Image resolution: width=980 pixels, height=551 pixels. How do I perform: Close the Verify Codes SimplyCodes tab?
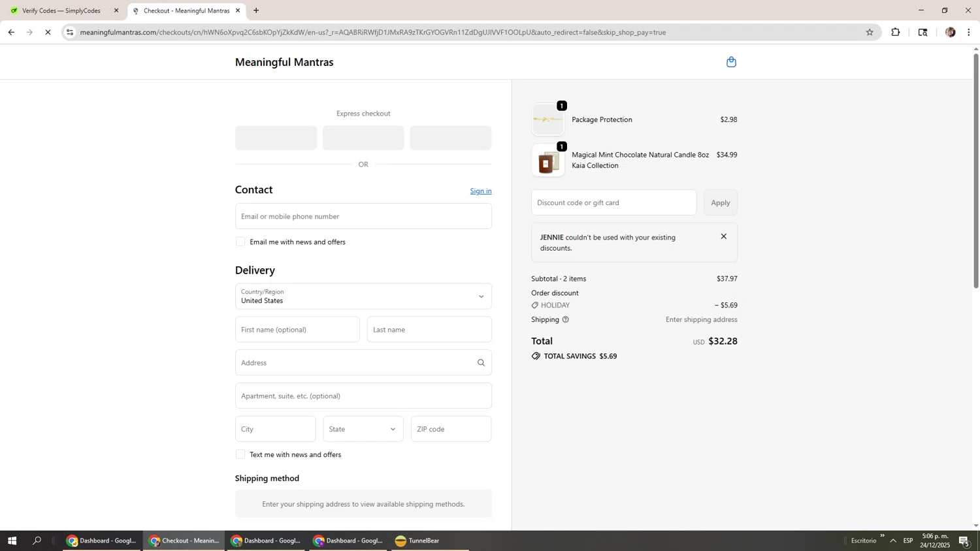[116, 10]
